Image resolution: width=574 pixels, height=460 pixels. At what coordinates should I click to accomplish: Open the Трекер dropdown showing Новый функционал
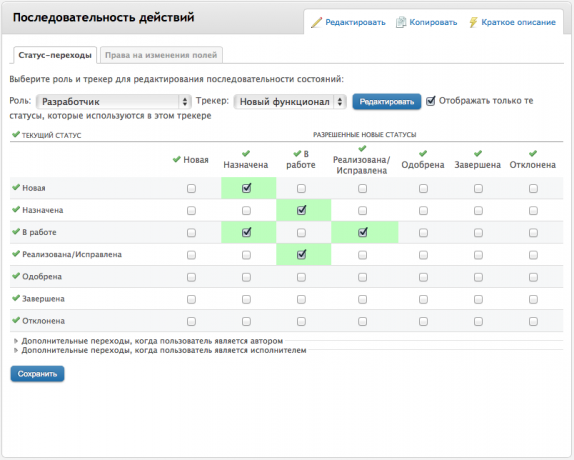coord(290,102)
